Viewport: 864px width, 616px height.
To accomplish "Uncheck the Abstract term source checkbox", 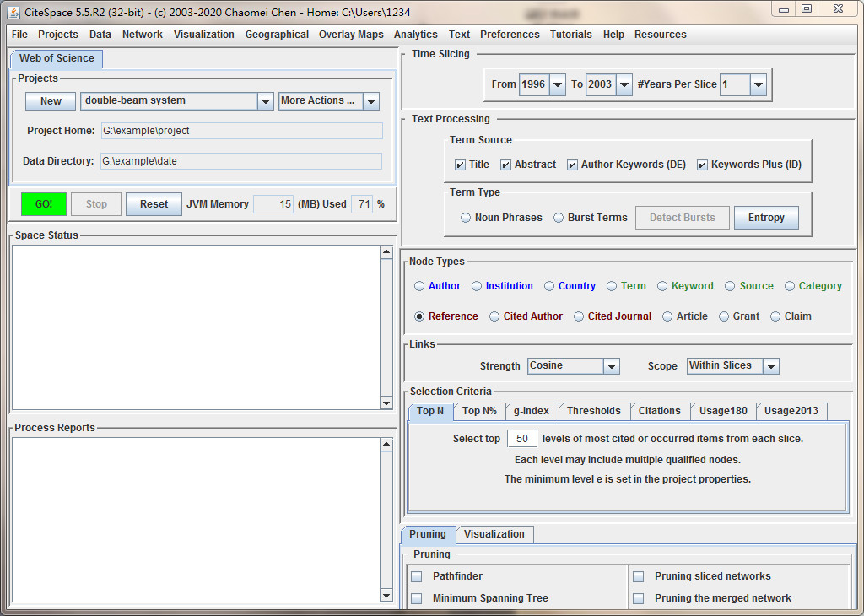I will coord(505,165).
